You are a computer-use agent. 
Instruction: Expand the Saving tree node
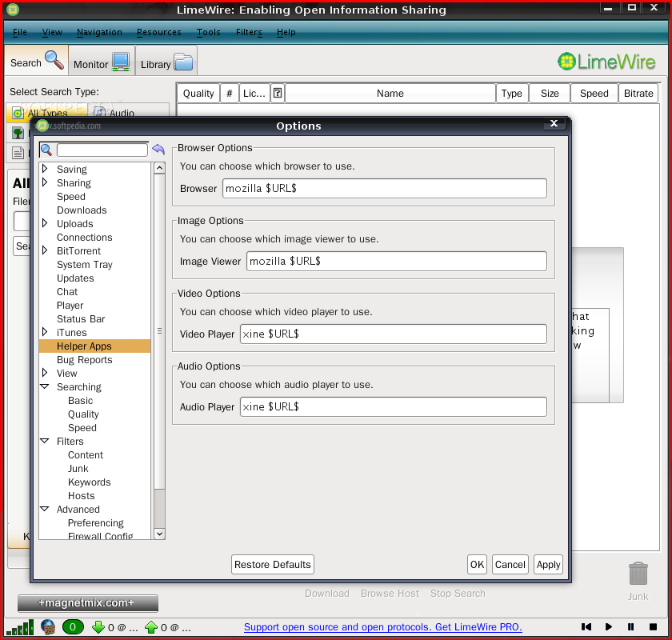point(45,169)
